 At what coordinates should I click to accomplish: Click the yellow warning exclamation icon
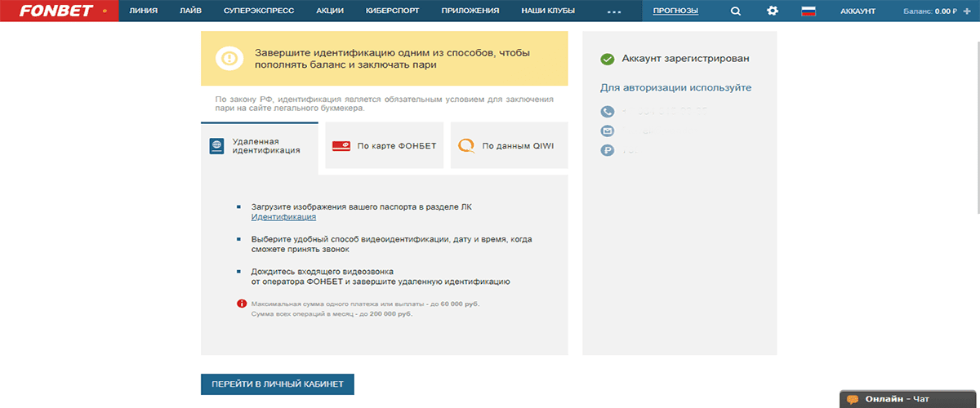pos(229,58)
